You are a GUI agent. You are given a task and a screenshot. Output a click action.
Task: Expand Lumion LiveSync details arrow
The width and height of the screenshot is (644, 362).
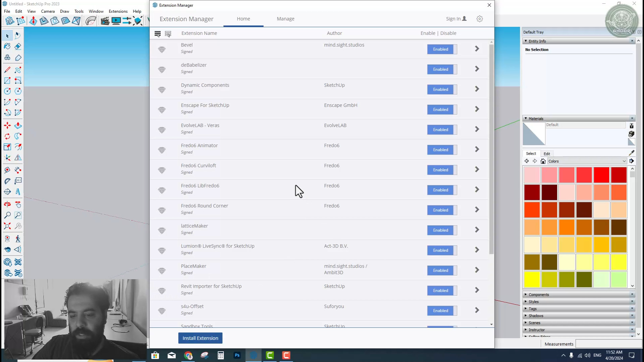(x=477, y=250)
